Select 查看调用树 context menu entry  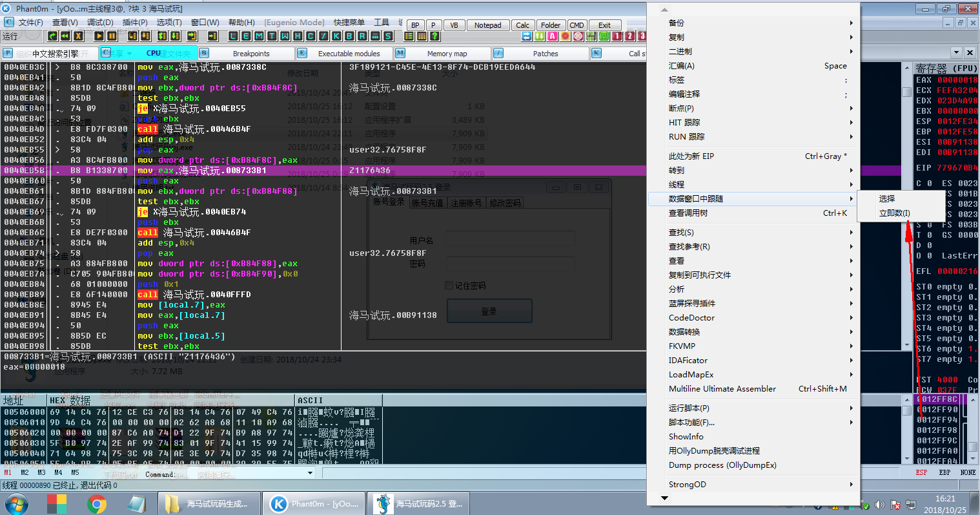[753, 213]
